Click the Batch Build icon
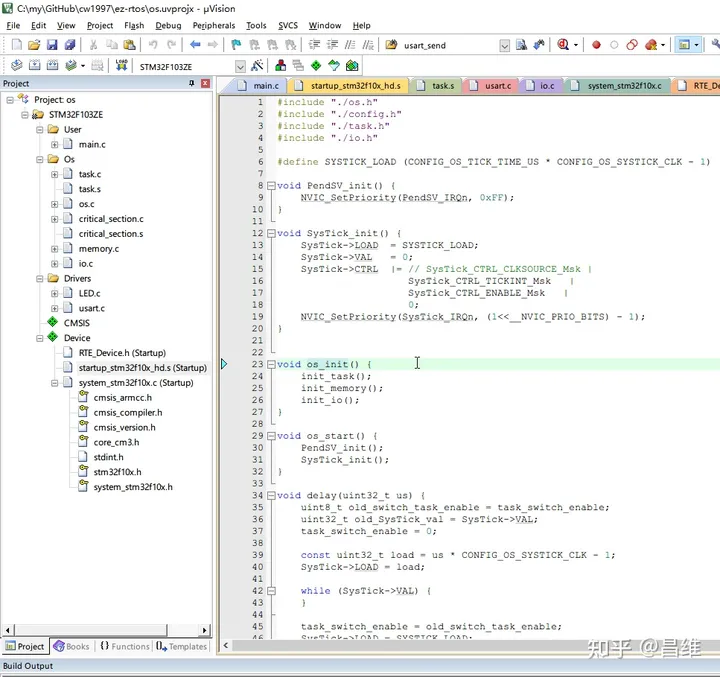Viewport: 720px width, 677px height. pyautogui.click(x=70, y=66)
